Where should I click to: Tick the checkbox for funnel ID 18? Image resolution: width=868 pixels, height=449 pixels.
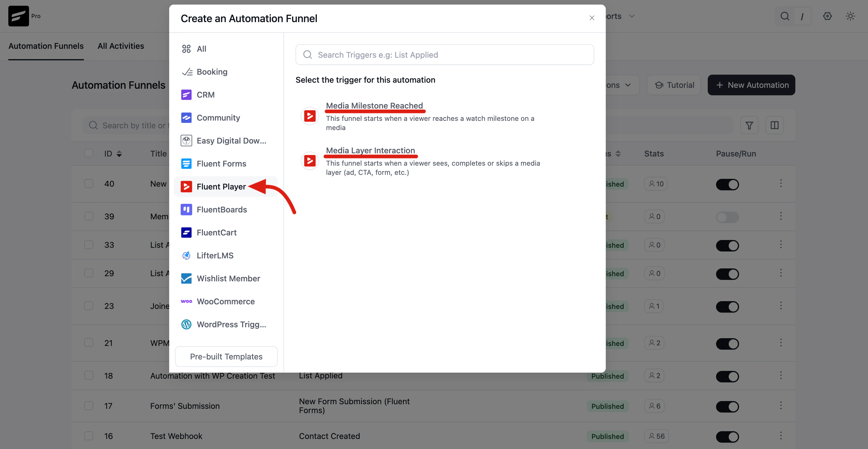click(89, 376)
